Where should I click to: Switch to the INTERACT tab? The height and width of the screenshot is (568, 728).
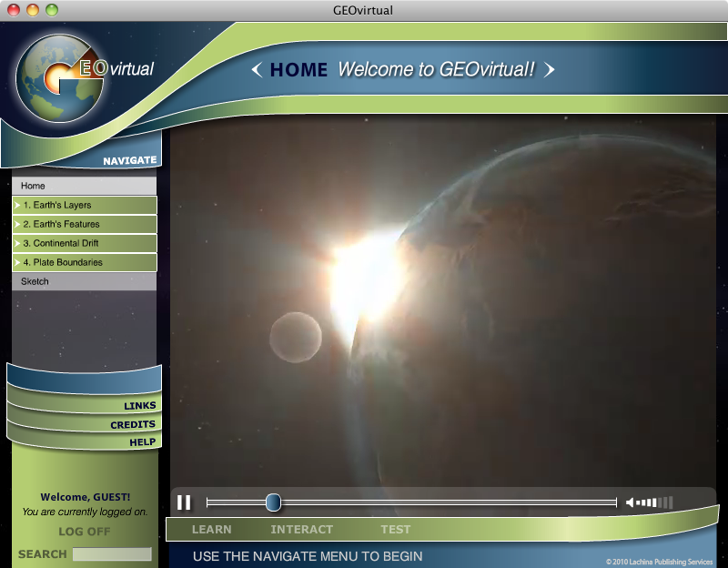click(302, 530)
